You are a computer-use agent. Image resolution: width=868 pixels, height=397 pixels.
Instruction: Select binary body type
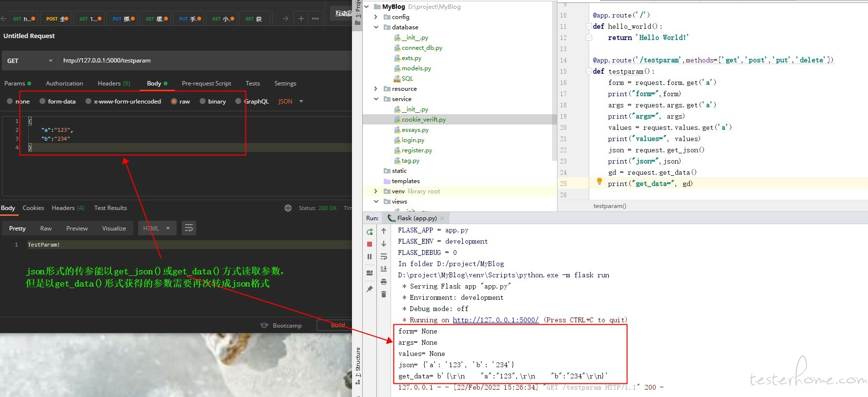[213, 102]
